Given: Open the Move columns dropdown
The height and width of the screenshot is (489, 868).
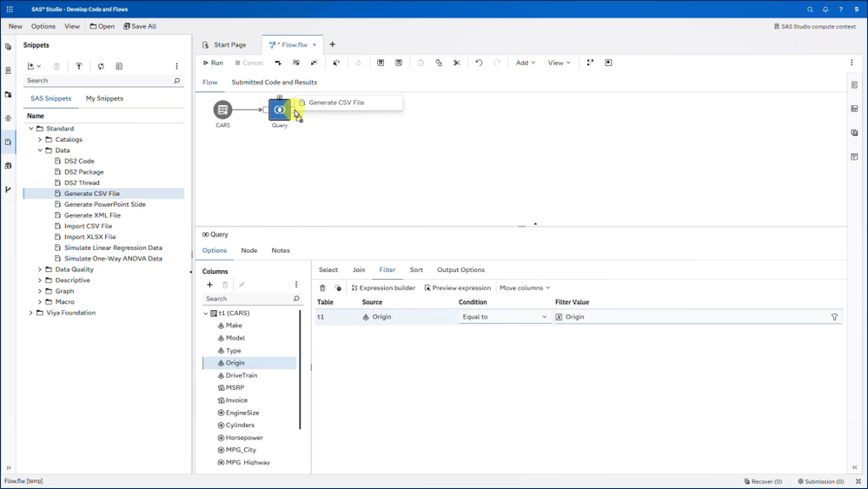Looking at the screenshot, I should tap(525, 287).
